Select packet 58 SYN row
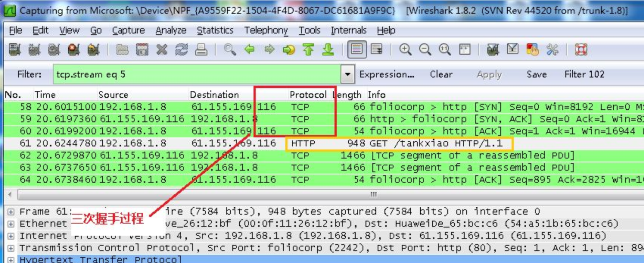 pyautogui.click(x=324, y=107)
